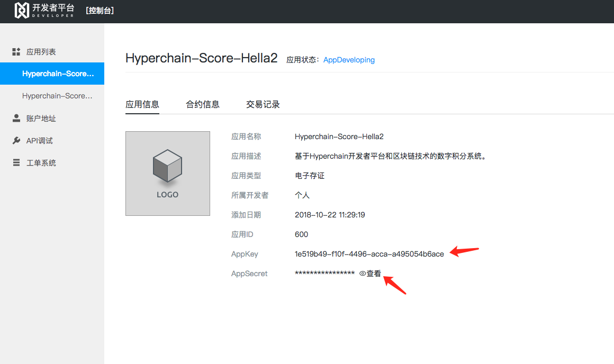The height and width of the screenshot is (364, 614).
Task: Click the 开发者平台 header title
Action: click(x=53, y=8)
